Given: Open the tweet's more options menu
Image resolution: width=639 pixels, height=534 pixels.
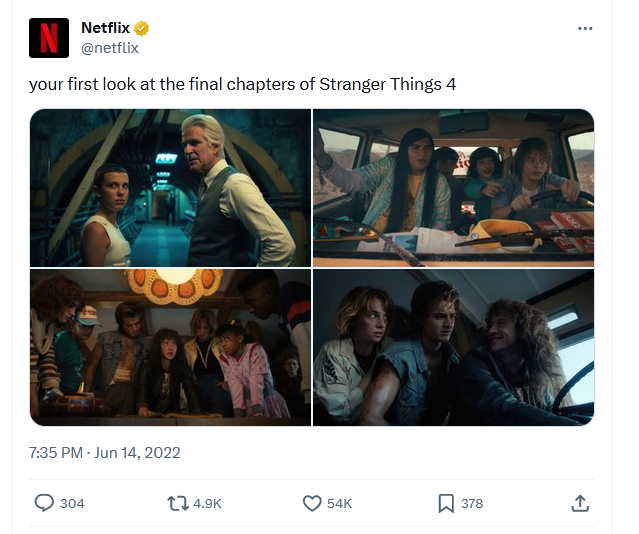Looking at the screenshot, I should point(585,28).
